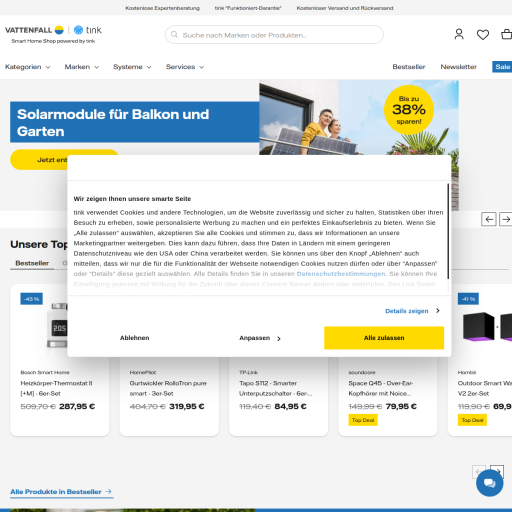Click the TP-Link brand label
This screenshot has height=512, width=512.
click(x=248, y=372)
